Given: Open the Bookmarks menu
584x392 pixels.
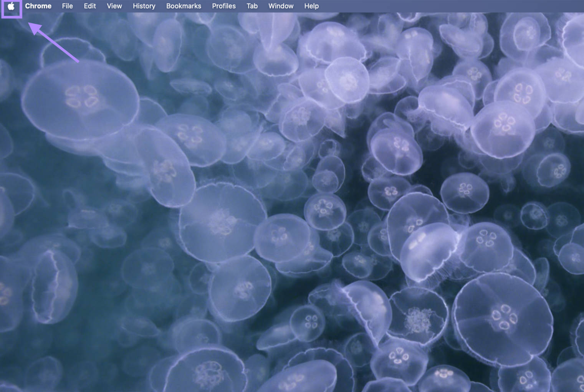Looking at the screenshot, I should pyautogui.click(x=184, y=6).
